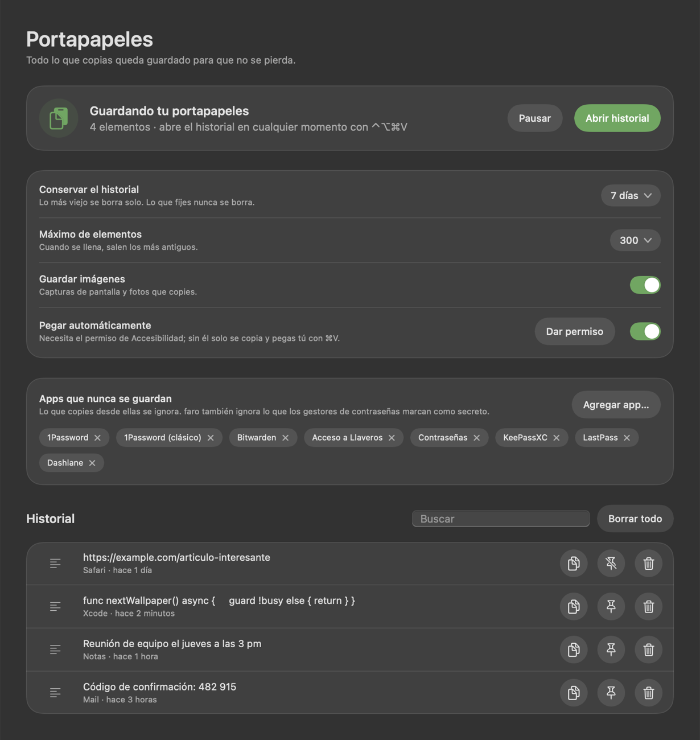Click Safari · hace 1 día subtitle
Viewport: 700px width, 740px height.
[x=117, y=570]
